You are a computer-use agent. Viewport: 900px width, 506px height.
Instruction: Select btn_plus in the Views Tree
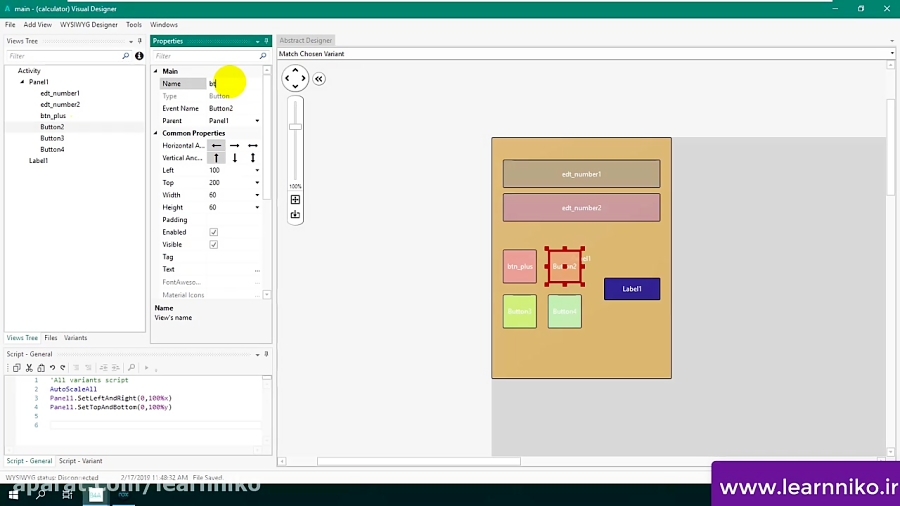pyautogui.click(x=53, y=116)
